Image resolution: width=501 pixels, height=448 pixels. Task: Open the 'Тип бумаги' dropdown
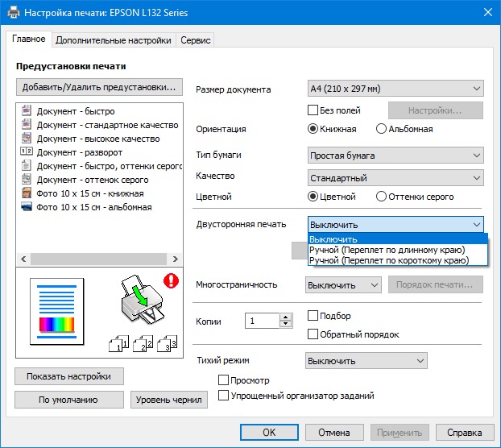pyautogui.click(x=395, y=156)
